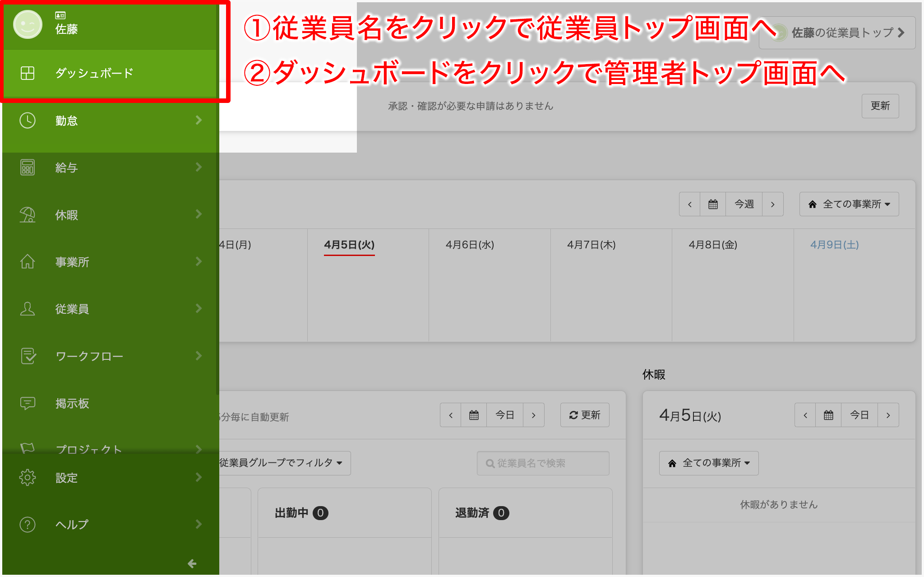The width and height of the screenshot is (924, 577).
Task: Focus 従業員名で検索 search field
Action: [x=543, y=463]
